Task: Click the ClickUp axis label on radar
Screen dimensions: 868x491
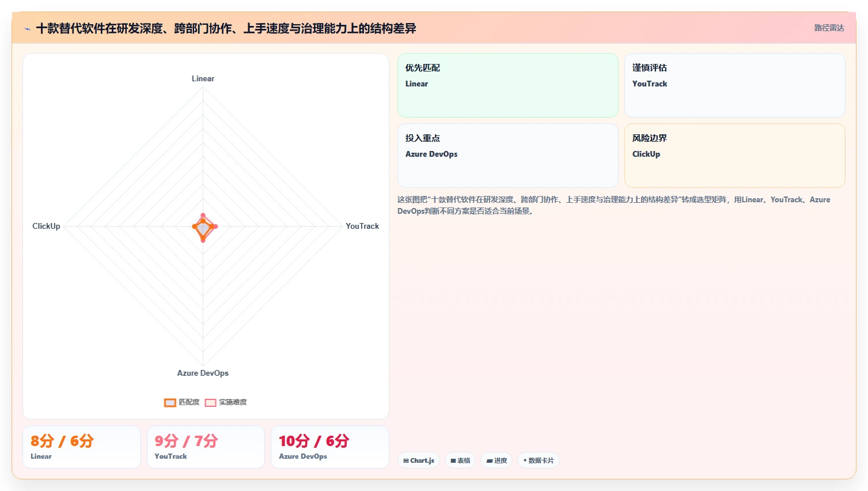Action: click(x=46, y=226)
